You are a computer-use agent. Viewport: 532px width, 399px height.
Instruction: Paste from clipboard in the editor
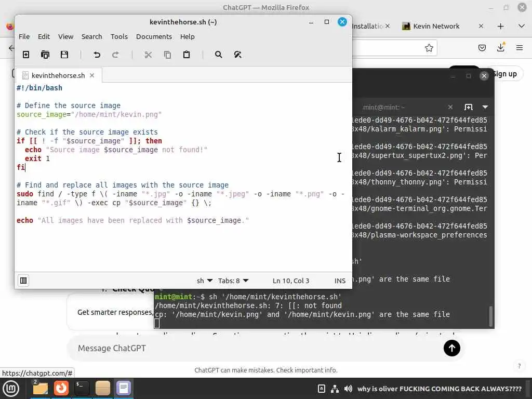(187, 55)
